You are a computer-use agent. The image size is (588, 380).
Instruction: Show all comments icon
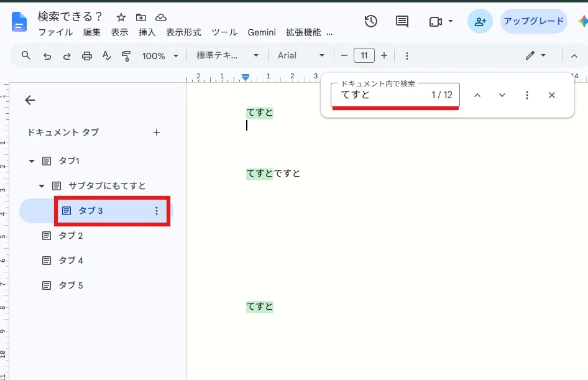click(402, 21)
